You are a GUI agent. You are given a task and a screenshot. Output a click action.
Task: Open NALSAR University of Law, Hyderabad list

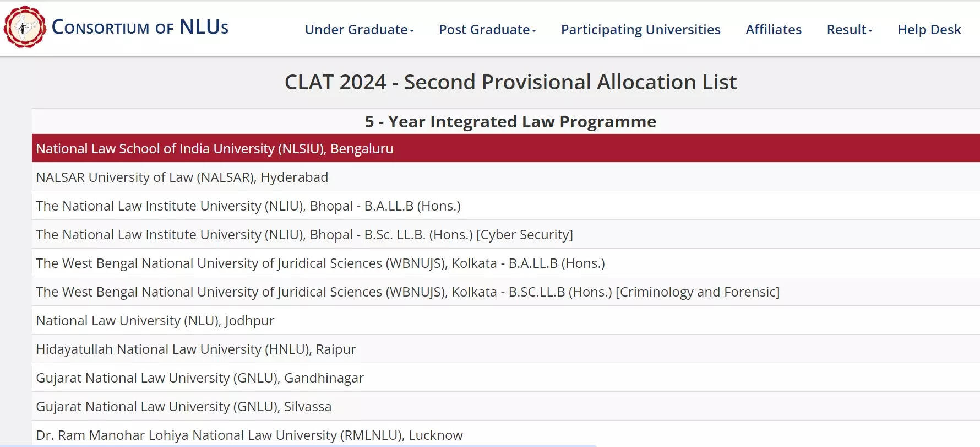coord(506,177)
